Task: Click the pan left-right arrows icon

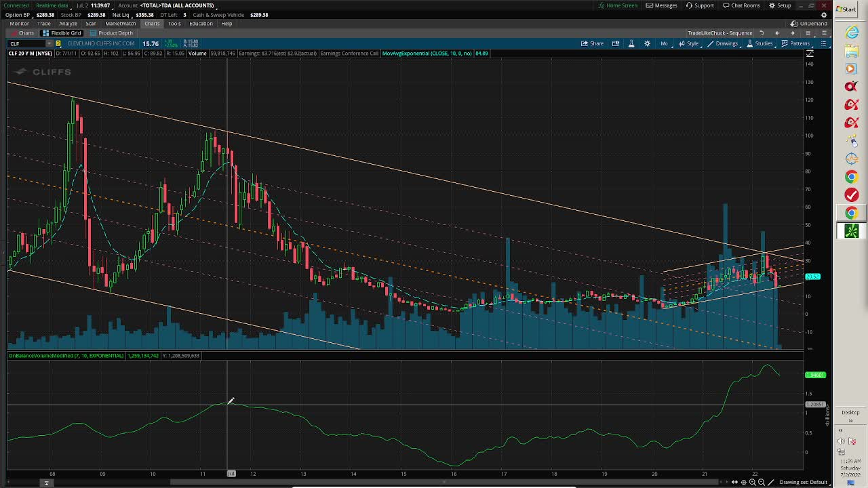Action: tap(734, 482)
